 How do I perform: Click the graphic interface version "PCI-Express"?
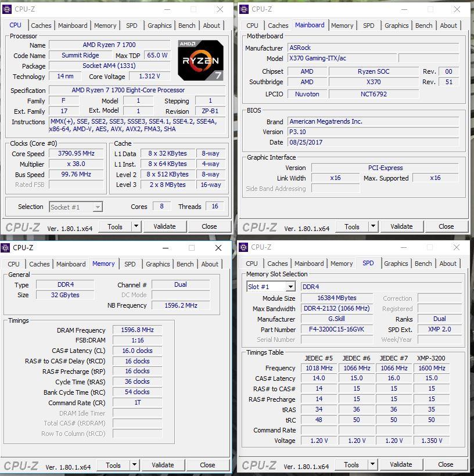[x=385, y=168]
